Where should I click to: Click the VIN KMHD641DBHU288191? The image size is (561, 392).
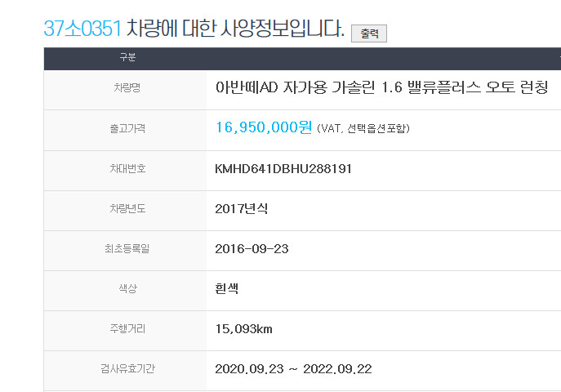(283, 168)
